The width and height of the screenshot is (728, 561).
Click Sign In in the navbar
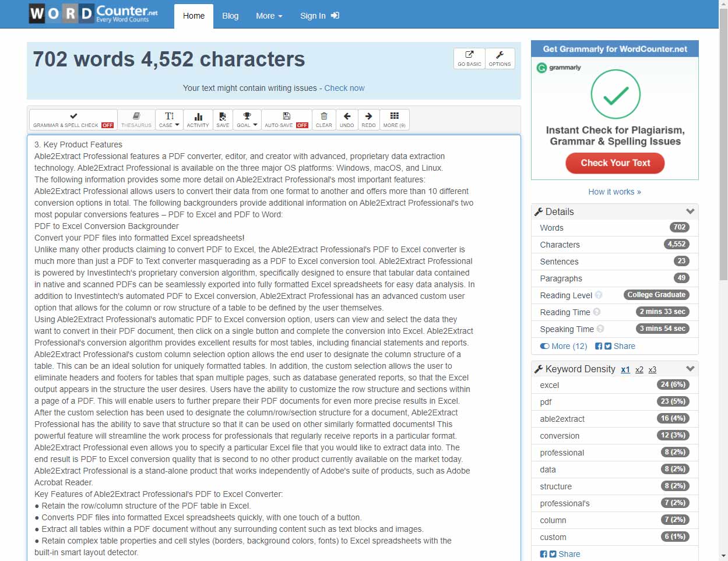tap(319, 16)
